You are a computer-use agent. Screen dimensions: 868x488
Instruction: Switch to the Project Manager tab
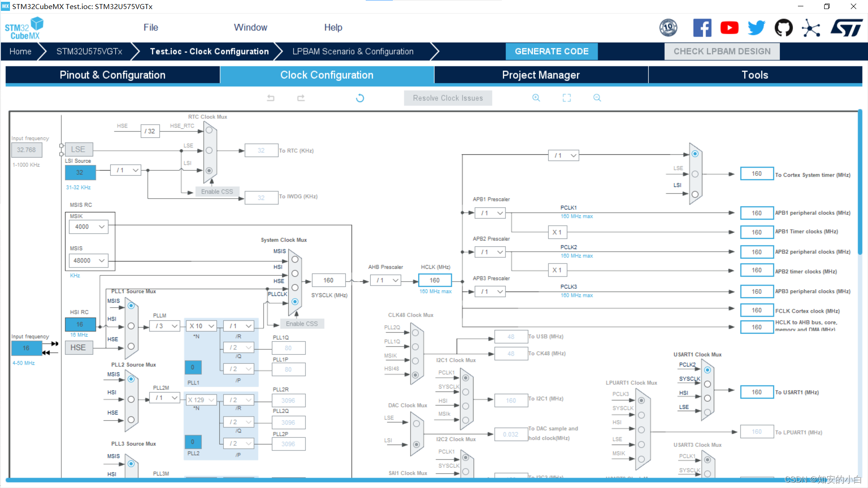pyautogui.click(x=541, y=75)
